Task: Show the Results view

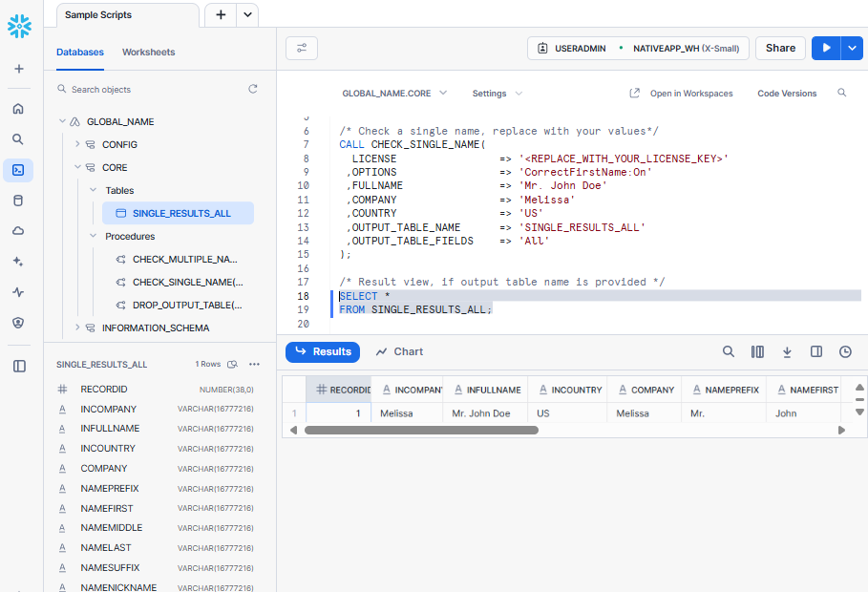Action: click(x=323, y=351)
